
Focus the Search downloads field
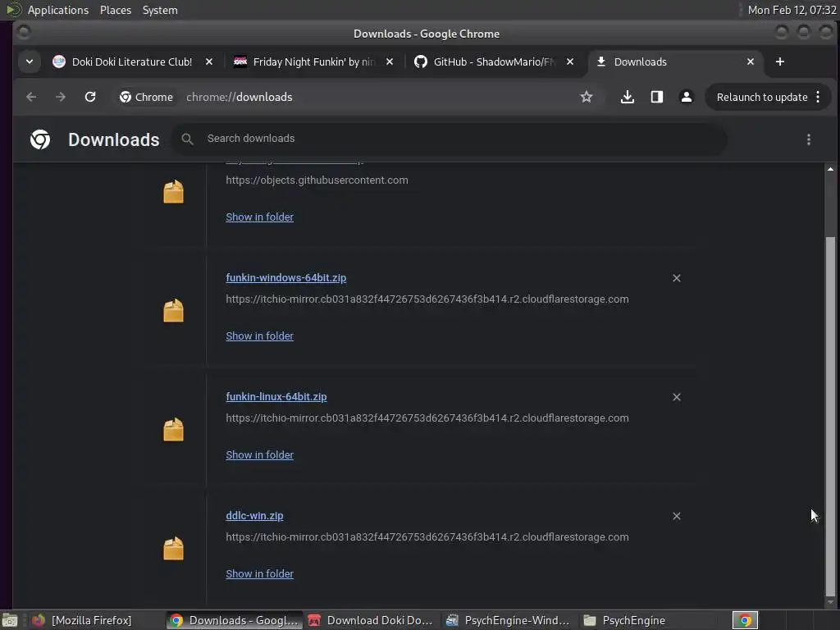(449, 139)
